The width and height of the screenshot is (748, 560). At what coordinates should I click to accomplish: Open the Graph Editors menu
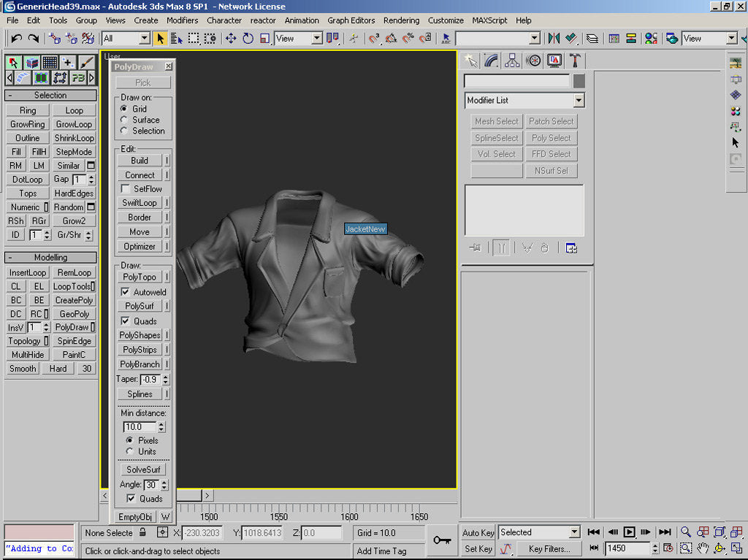pyautogui.click(x=351, y=20)
